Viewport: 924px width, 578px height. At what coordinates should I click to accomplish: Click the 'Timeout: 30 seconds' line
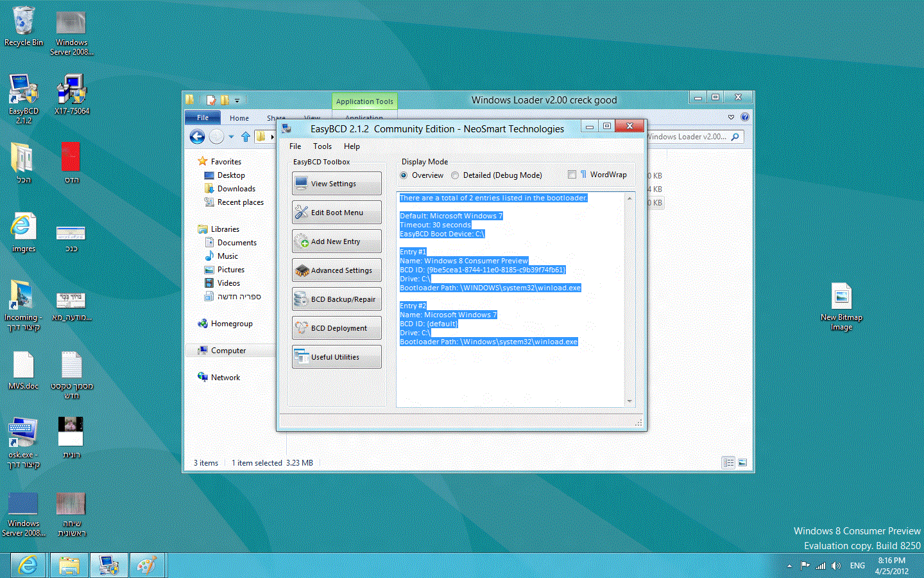click(435, 225)
